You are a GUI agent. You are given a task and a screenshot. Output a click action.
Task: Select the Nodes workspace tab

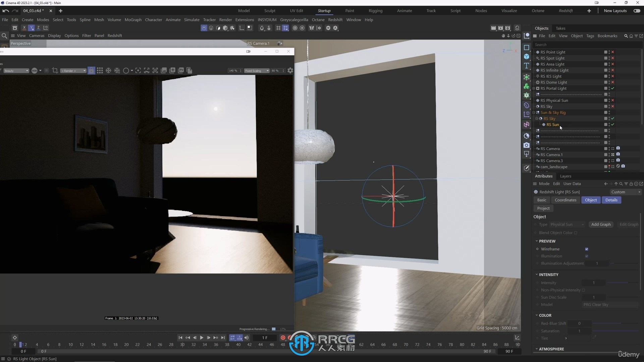[482, 11]
